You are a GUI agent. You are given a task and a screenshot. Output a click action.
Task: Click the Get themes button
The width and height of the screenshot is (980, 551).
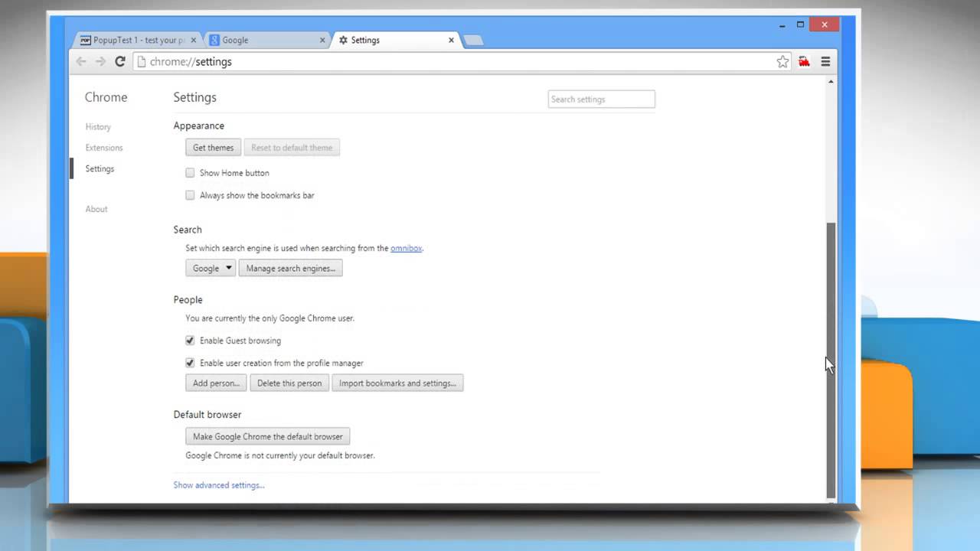pos(213,148)
